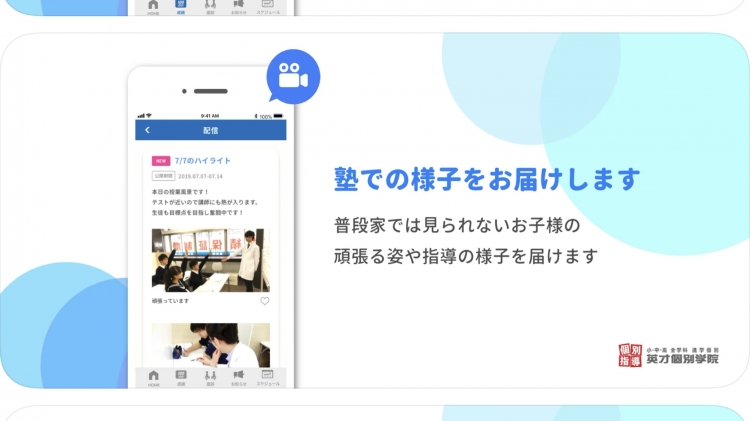Open the 面談 tab icon in bottom bar
Viewport: 750px width, 421px height.
click(x=210, y=377)
